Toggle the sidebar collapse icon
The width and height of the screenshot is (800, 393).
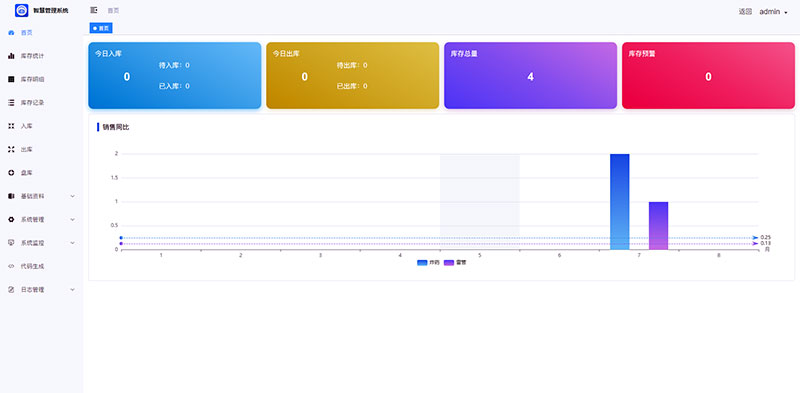click(93, 10)
